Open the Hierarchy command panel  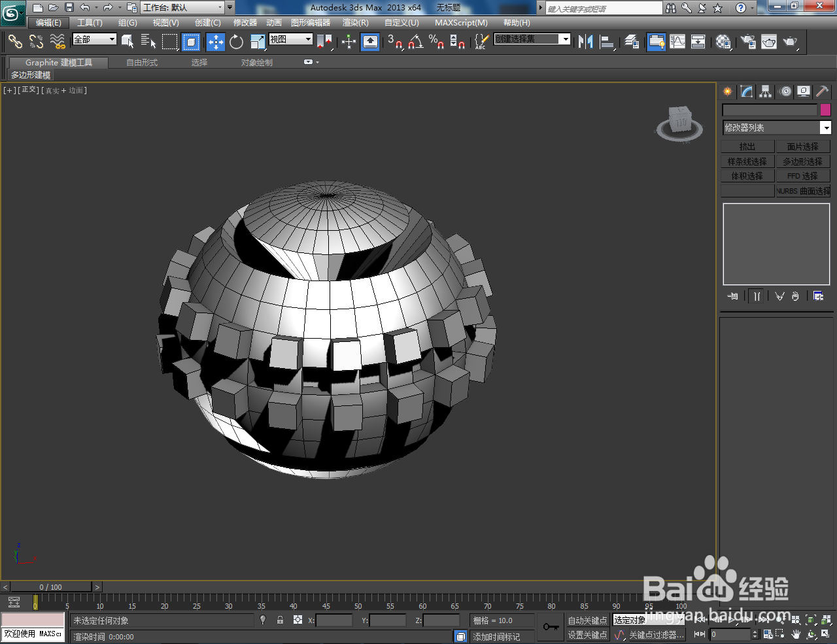click(765, 92)
